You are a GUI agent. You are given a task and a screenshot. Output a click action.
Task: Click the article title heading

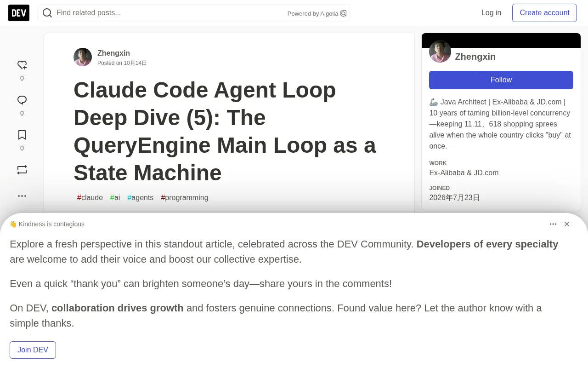225,132
